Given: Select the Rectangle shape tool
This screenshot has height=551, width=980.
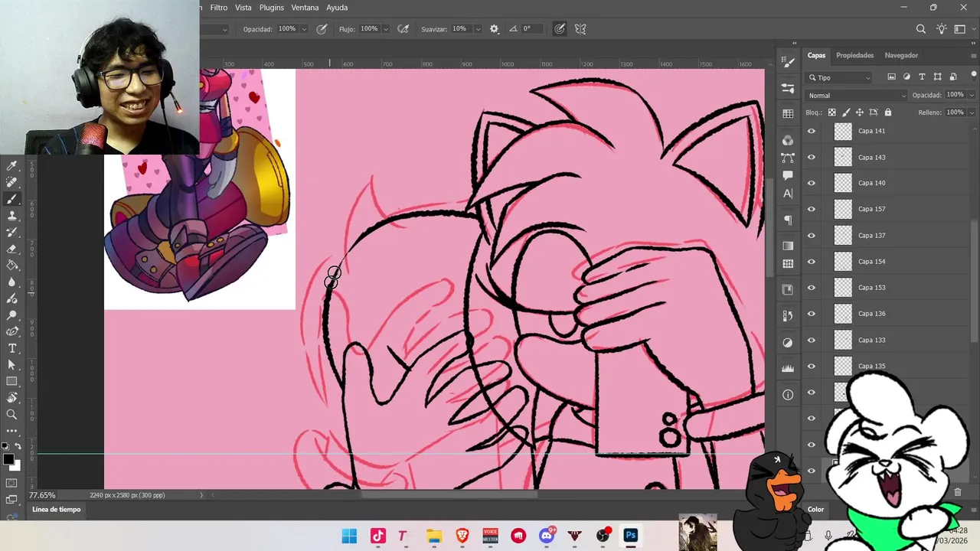Looking at the screenshot, I should coord(11,381).
